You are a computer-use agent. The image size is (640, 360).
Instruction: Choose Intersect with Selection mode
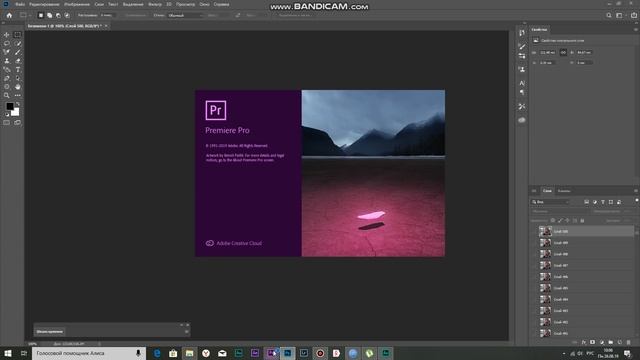67,16
